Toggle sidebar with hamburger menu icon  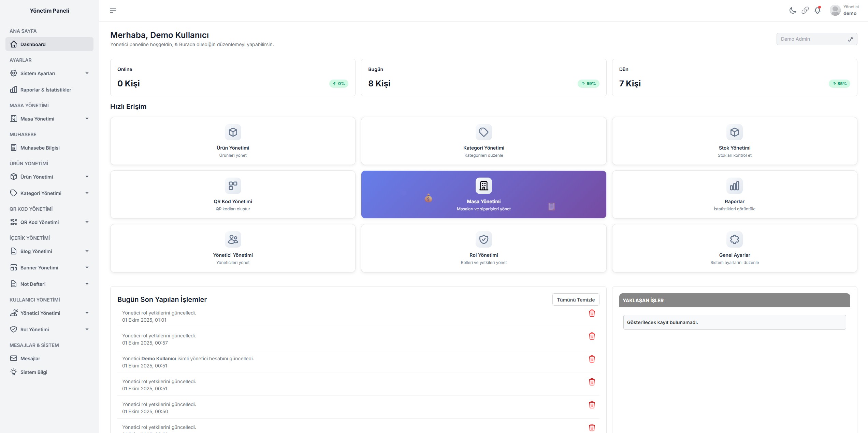(113, 10)
